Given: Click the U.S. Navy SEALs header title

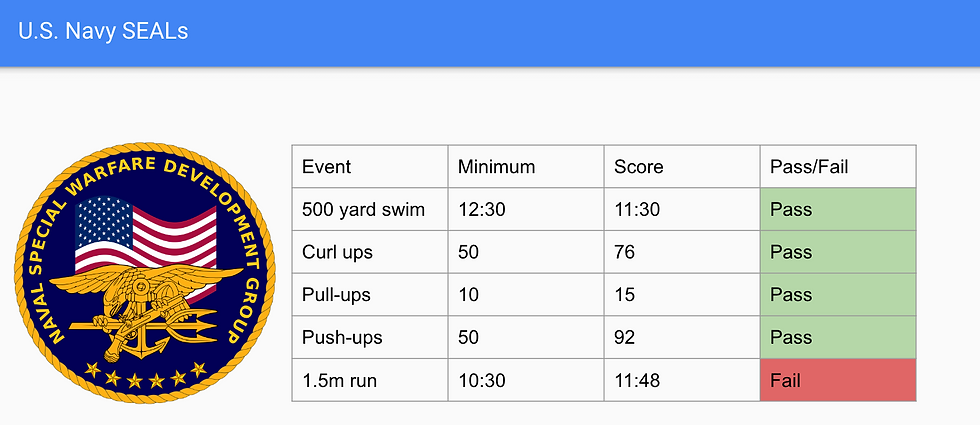Looking at the screenshot, I should coord(103,31).
